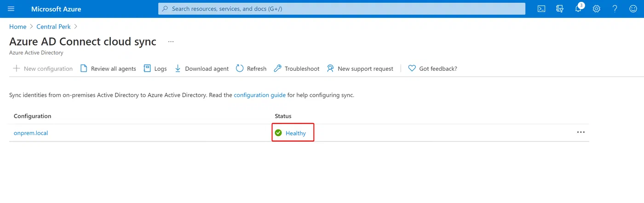Viewport: 644px width, 203px height.
Task: Open the Azure portal hamburger menu
Action: tap(11, 9)
